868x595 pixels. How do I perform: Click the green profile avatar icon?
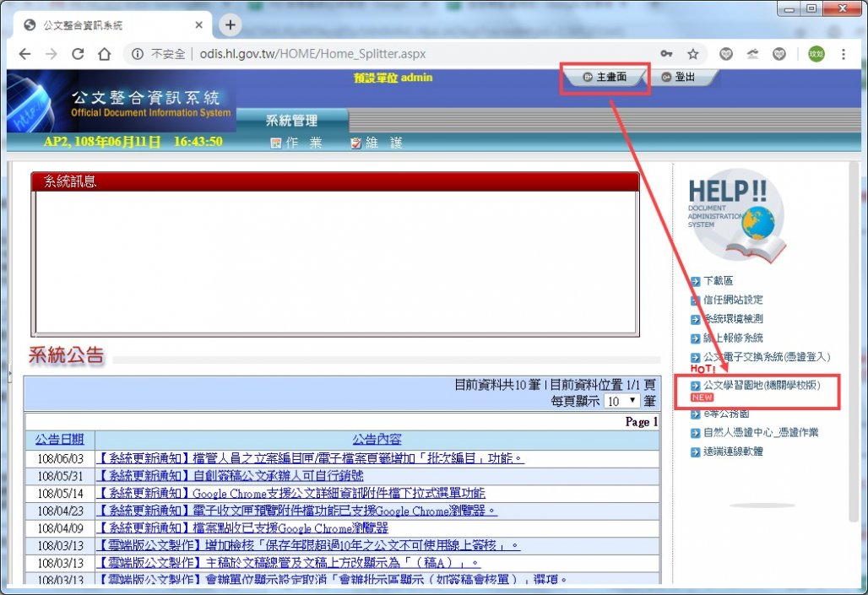[816, 54]
